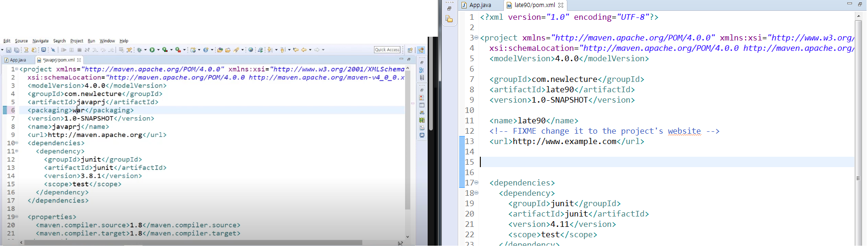Click the Back navigation arrow icon
Image resolution: width=868 pixels, height=249 pixels.
click(304, 49)
